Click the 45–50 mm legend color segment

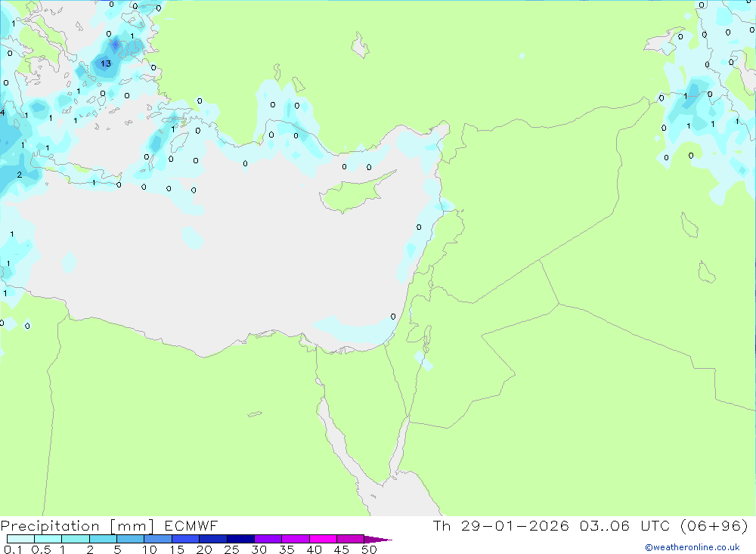[x=351, y=539]
